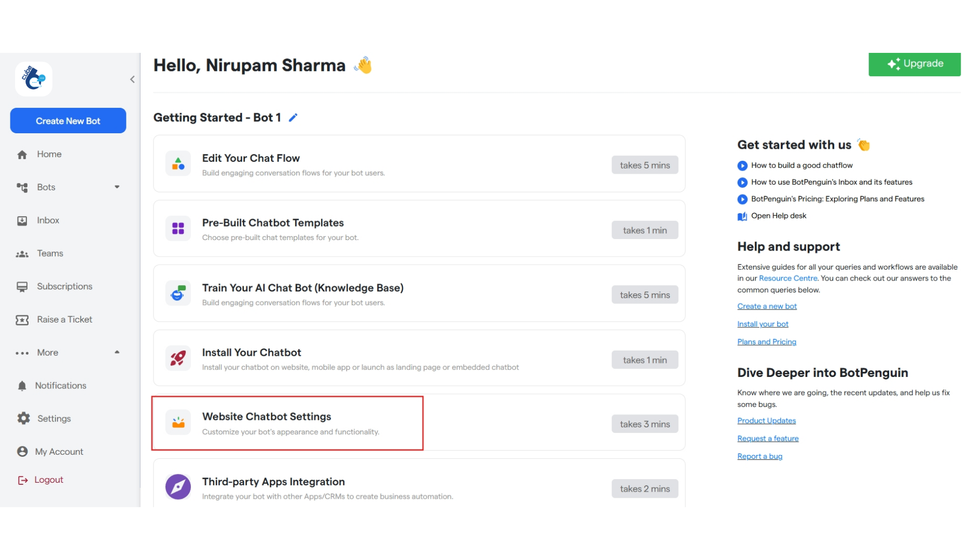The image size is (968, 560).
Task: Click the Logout label
Action: [49, 480]
